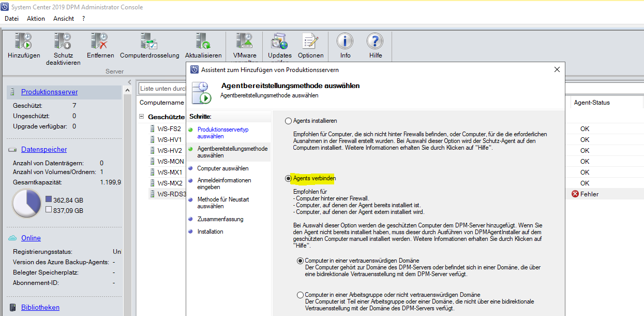Image resolution: width=644 pixels, height=316 pixels.
Task: Click the server icon next to WS-HV1
Action: [x=152, y=139]
